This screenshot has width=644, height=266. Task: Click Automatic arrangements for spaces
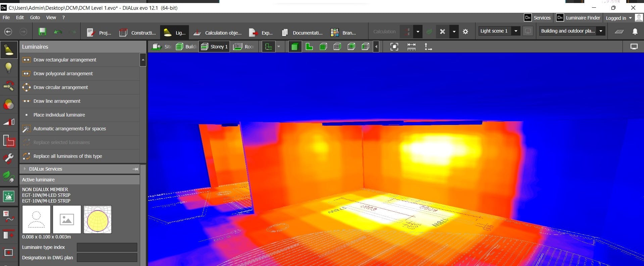point(80,129)
